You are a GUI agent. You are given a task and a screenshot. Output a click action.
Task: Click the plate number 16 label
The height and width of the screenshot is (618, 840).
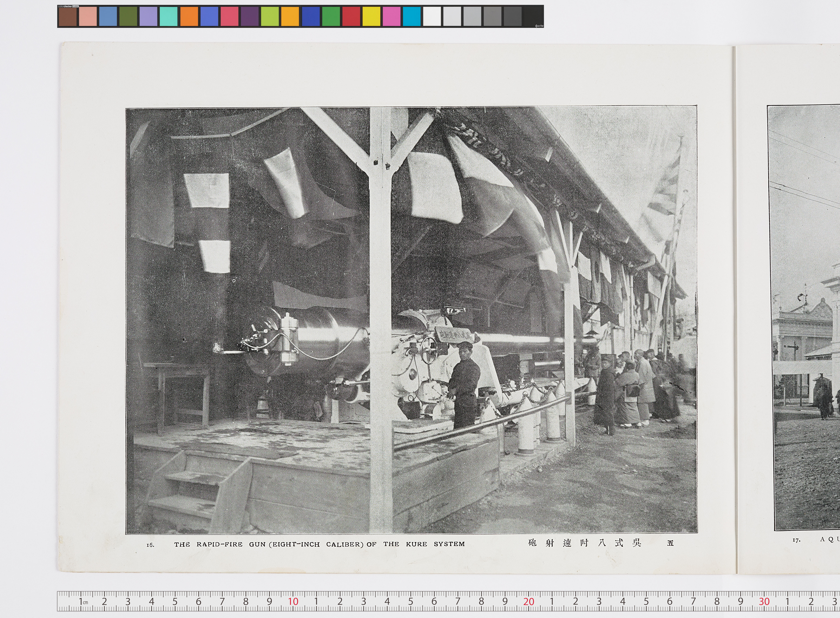pos(150,545)
